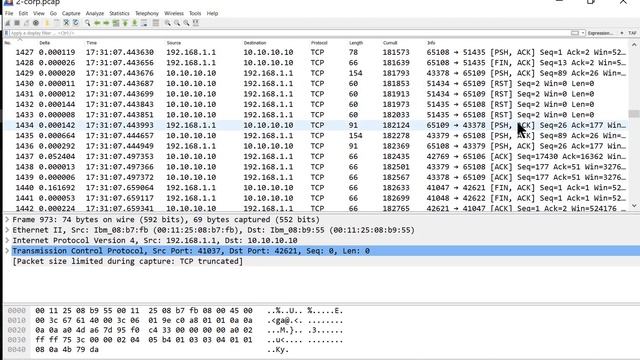The height and width of the screenshot is (360, 640).
Task: Open the Go menu
Action: (53, 13)
